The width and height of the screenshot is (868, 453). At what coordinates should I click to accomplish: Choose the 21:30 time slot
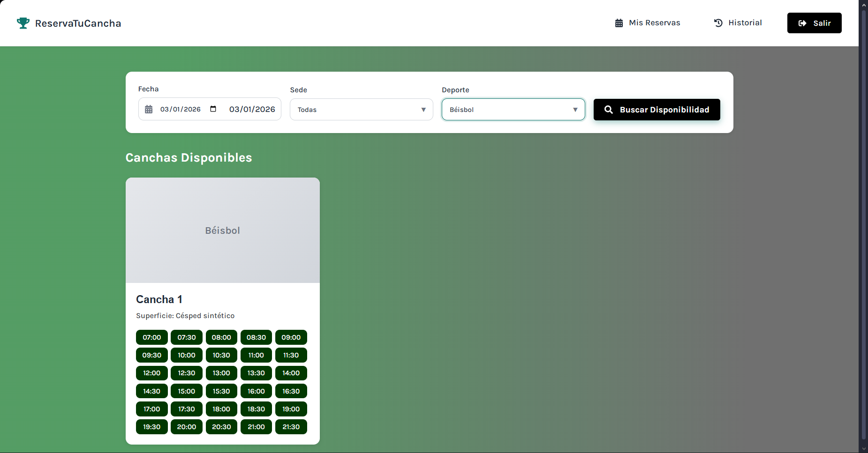click(x=291, y=427)
